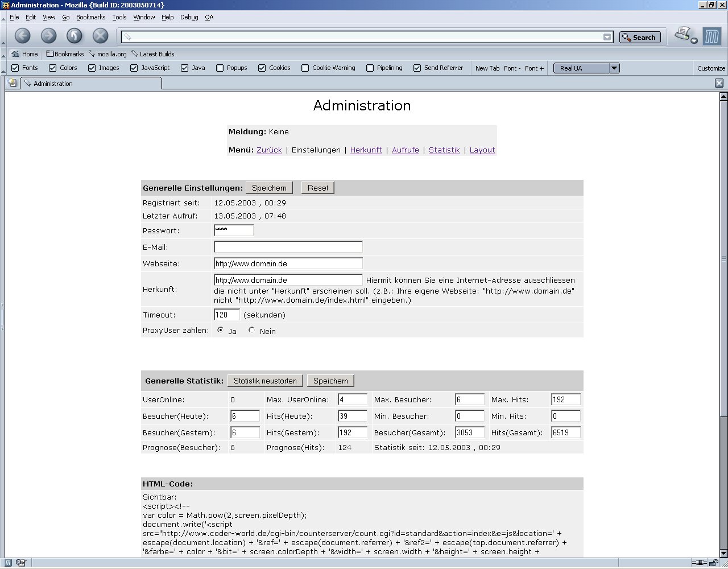This screenshot has width=728, height=569.
Task: Open the Statistik link
Action: pyautogui.click(x=444, y=150)
